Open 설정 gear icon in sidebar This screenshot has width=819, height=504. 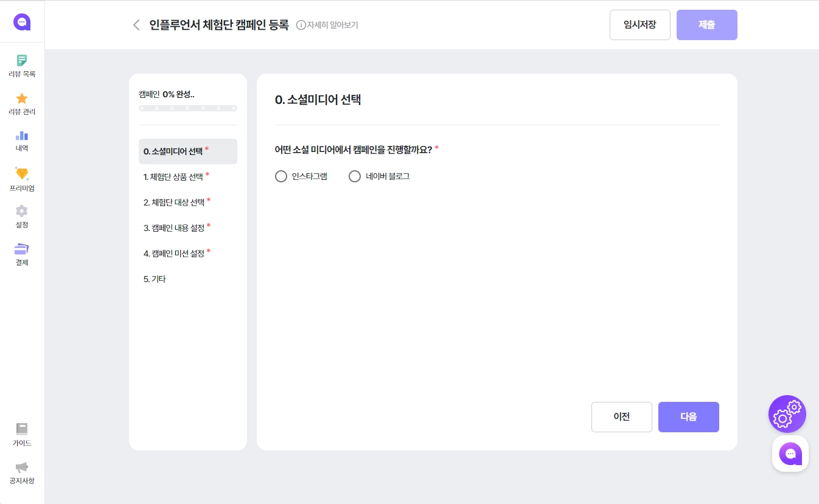(x=22, y=211)
